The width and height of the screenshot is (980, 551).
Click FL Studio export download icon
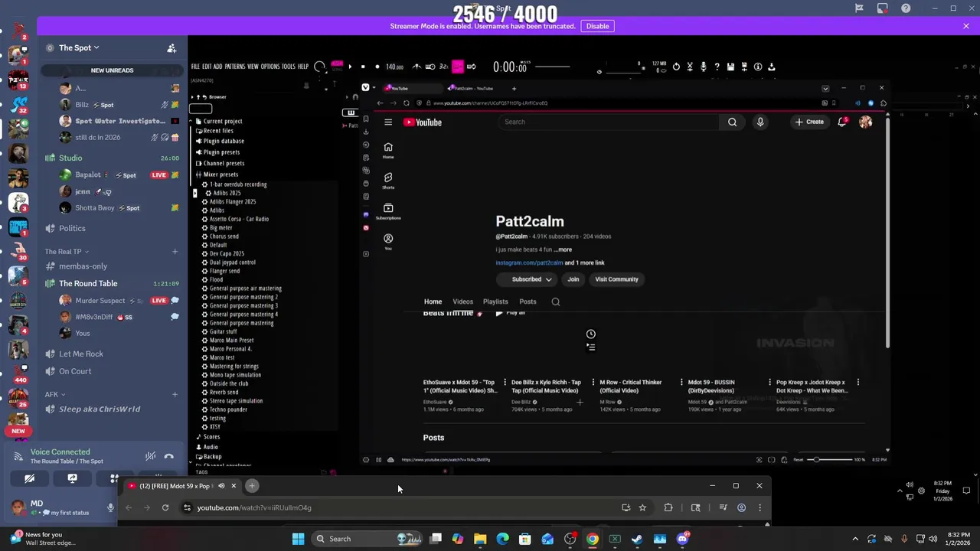point(772,67)
